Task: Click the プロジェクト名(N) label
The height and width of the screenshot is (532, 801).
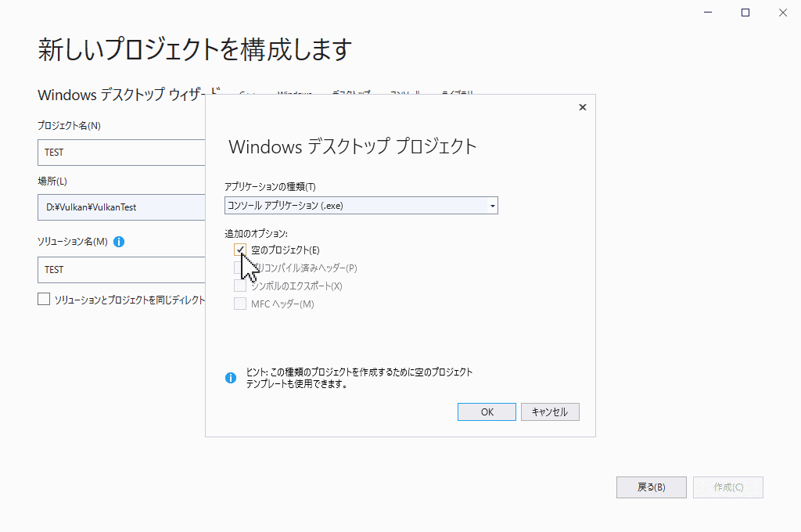Action: point(69,125)
